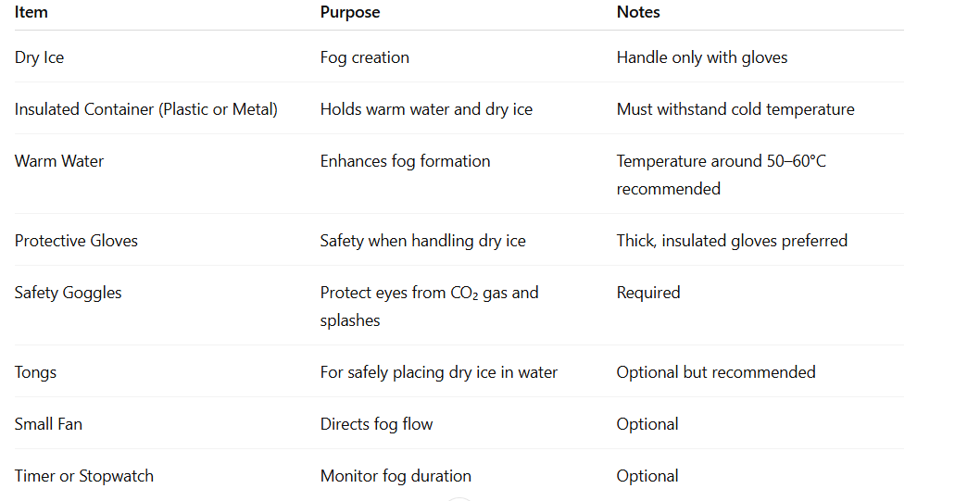980x501 pixels.
Task: Click Must withstand cold temperature note
Action: pos(735,109)
